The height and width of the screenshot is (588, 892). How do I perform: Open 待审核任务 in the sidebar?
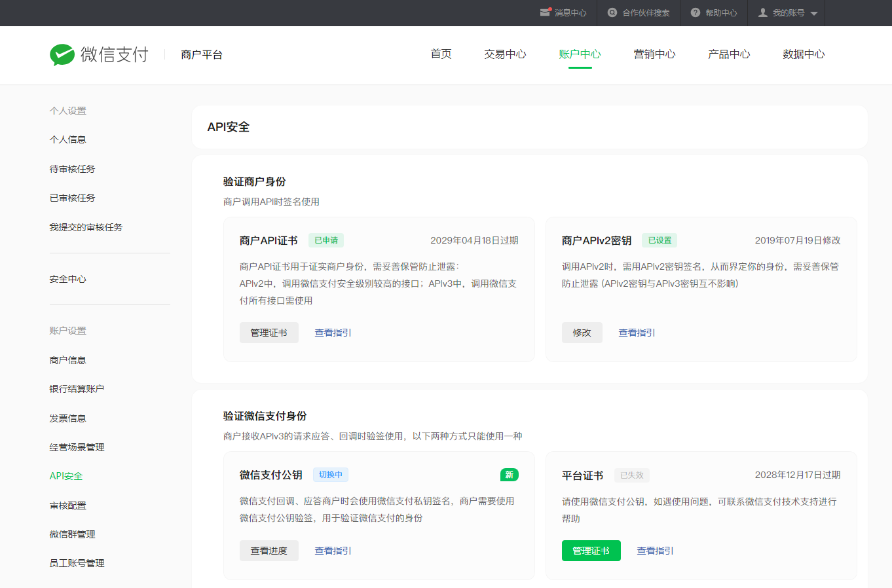(x=73, y=169)
